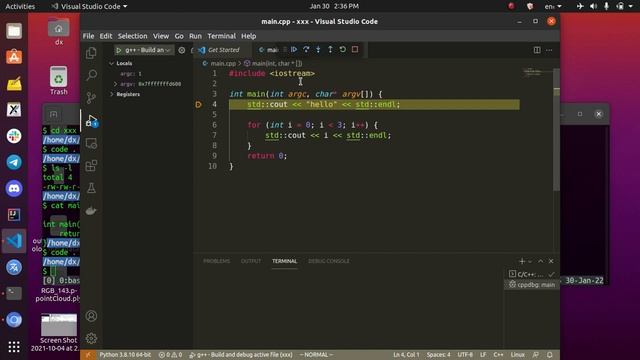Open the Accounts menu icon

coord(91,316)
